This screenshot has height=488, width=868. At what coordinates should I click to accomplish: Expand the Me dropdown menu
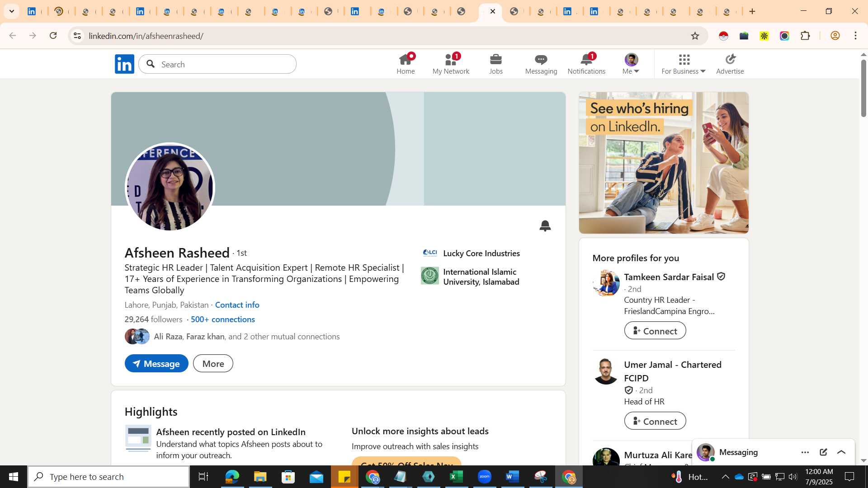(631, 64)
